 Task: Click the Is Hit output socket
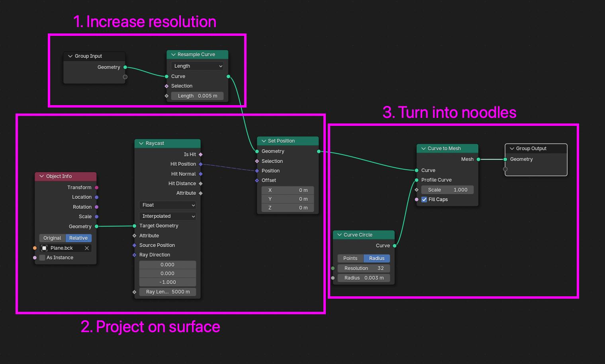coord(201,155)
